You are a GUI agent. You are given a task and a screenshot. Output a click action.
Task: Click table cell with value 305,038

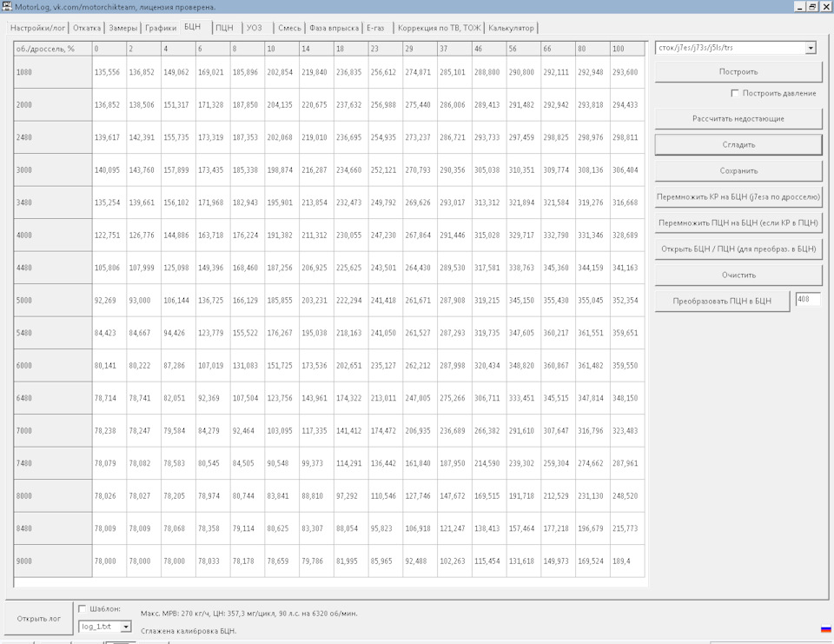click(x=489, y=170)
